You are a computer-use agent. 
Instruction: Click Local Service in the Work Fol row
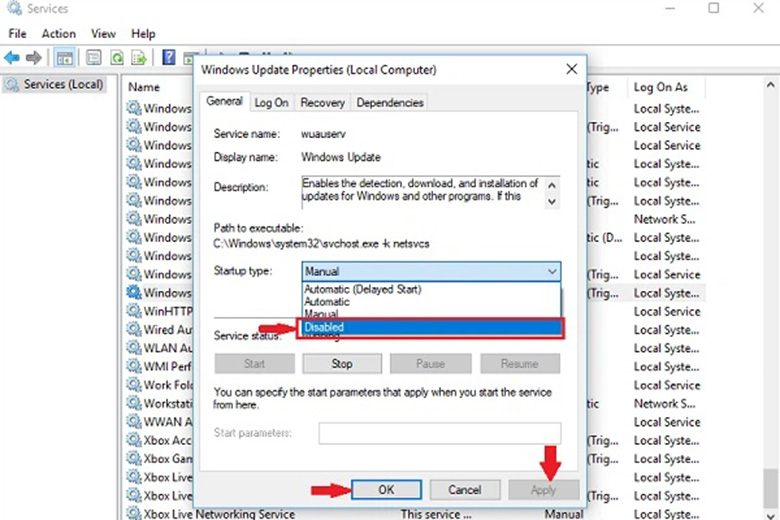[x=667, y=385]
